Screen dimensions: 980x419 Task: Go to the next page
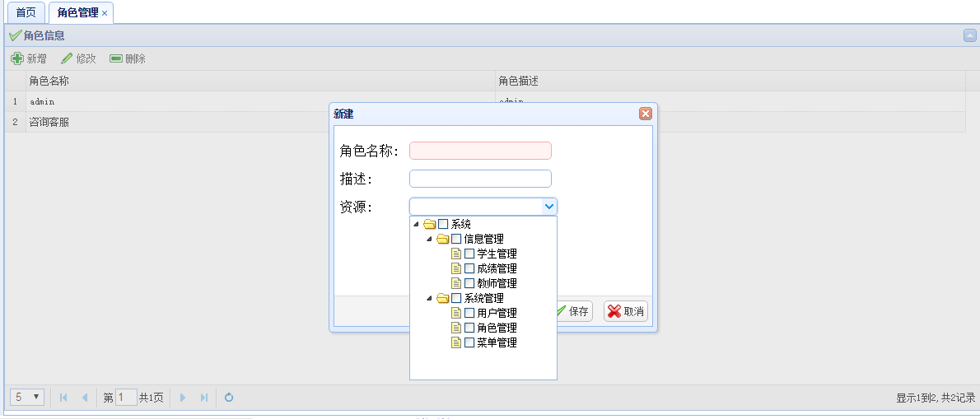pyautogui.click(x=183, y=397)
